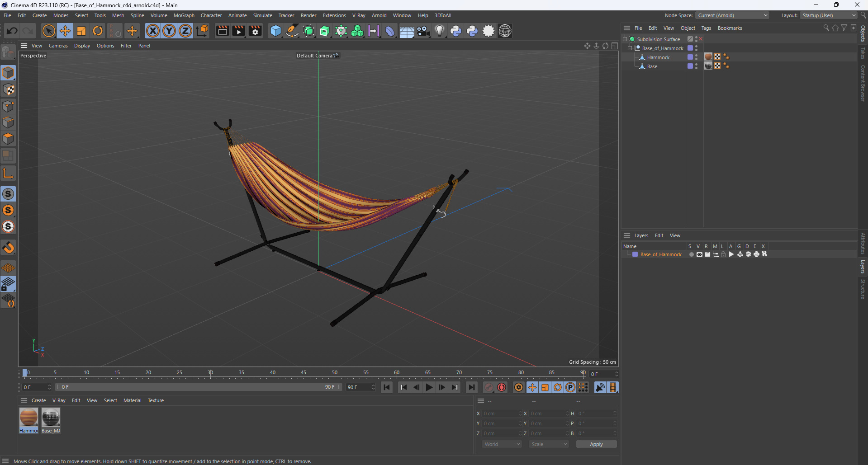Play the animation forward
This screenshot has height=465, width=868.
(x=429, y=387)
